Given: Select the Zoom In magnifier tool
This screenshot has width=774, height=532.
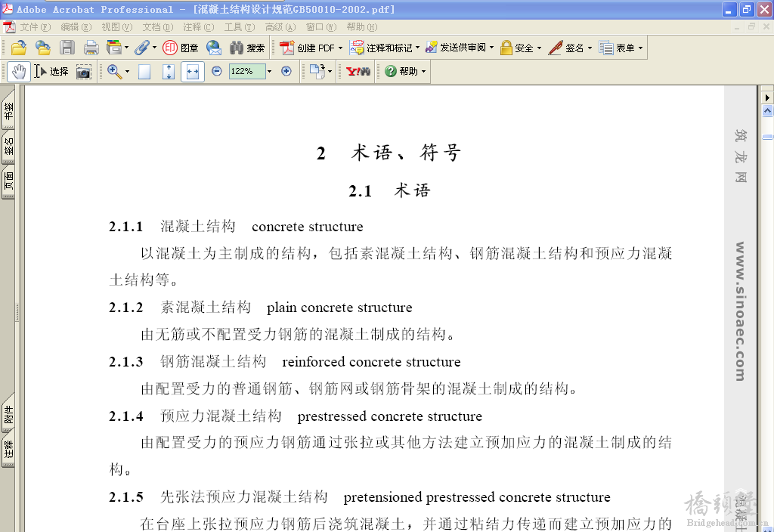Looking at the screenshot, I should coord(114,72).
